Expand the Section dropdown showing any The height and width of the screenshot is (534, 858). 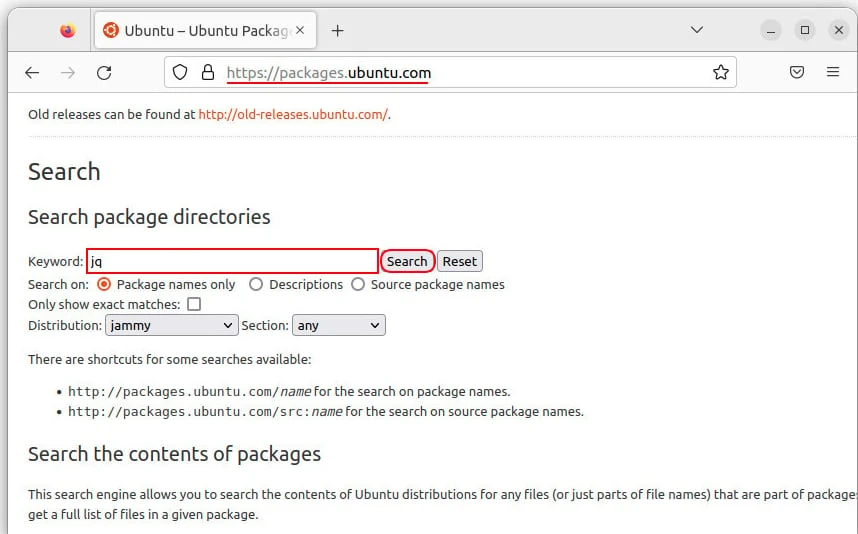338,325
